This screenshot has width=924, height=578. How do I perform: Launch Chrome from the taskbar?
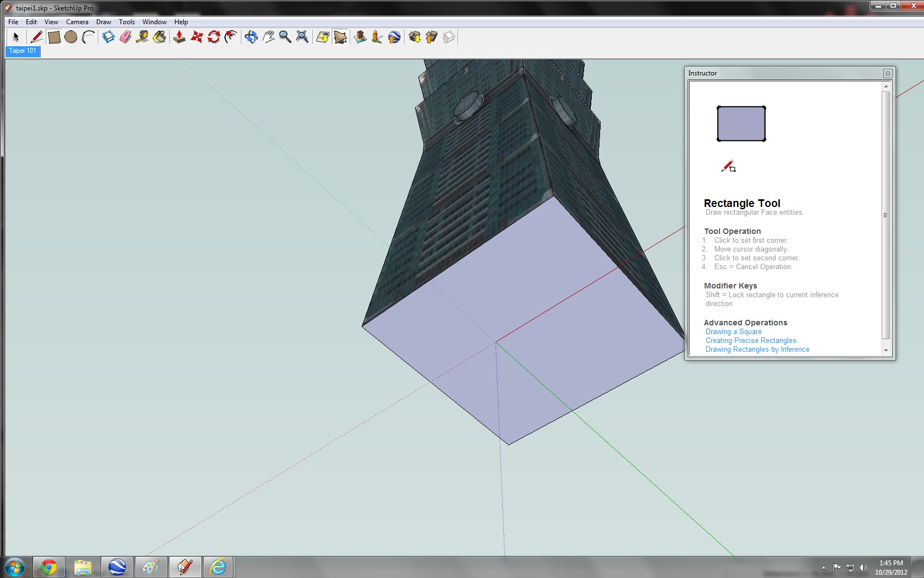pyautogui.click(x=49, y=567)
